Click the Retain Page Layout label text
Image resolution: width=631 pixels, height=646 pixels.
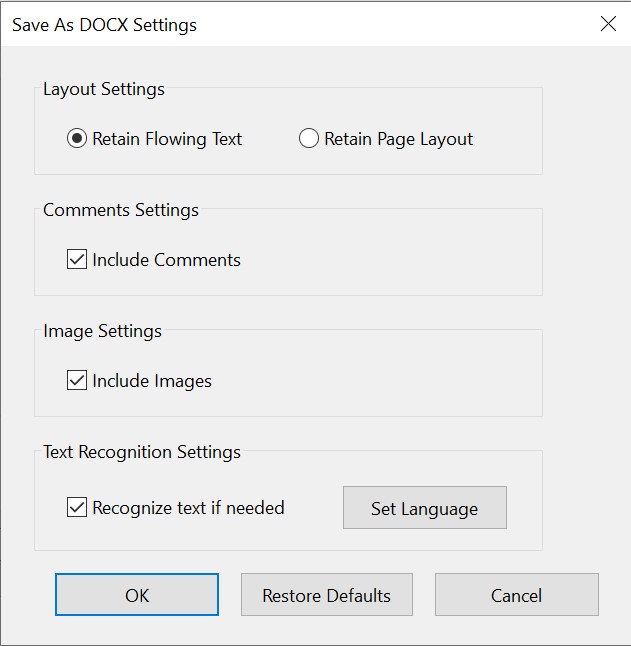click(398, 140)
